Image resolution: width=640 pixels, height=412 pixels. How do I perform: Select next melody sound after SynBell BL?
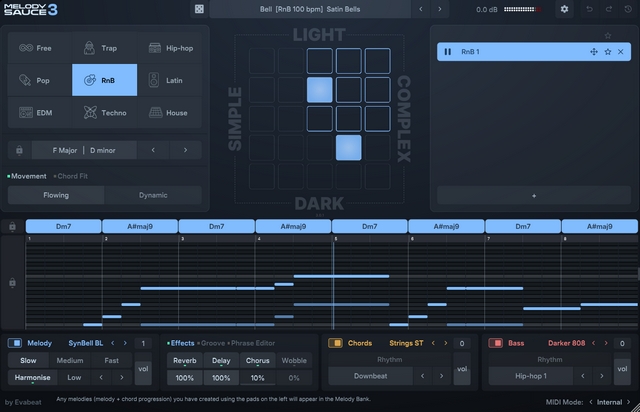coord(125,343)
